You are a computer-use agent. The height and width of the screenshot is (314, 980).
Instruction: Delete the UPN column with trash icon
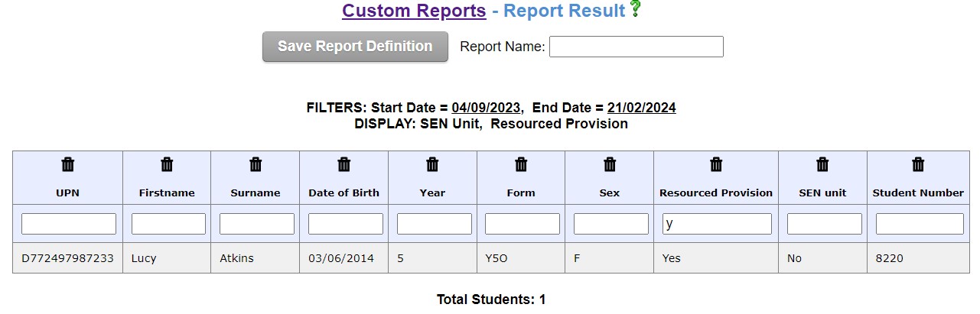pyautogui.click(x=67, y=164)
